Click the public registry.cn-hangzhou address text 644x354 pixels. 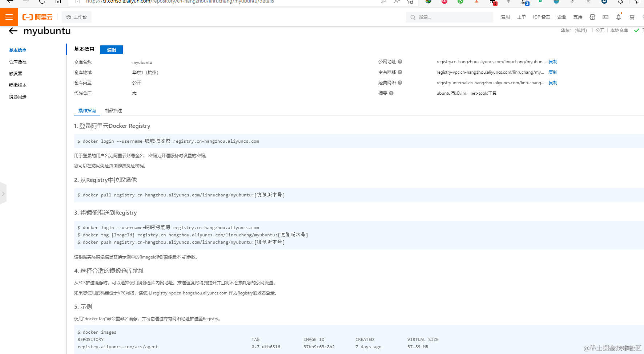coord(491,62)
